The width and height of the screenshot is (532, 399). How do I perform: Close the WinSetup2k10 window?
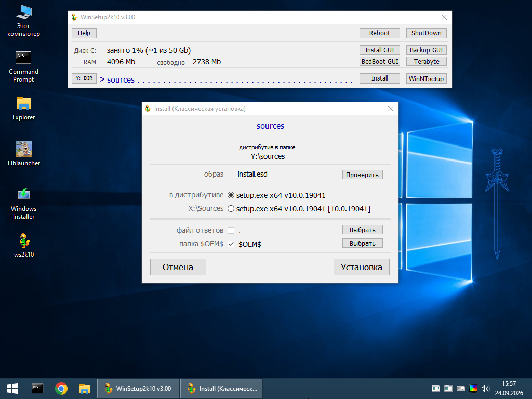(x=444, y=17)
